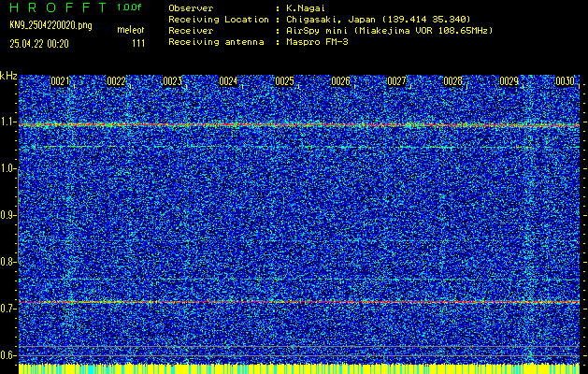The width and height of the screenshot is (588, 374).
Task: Select the AirSpy mini receiver text
Action: (x=390, y=31)
